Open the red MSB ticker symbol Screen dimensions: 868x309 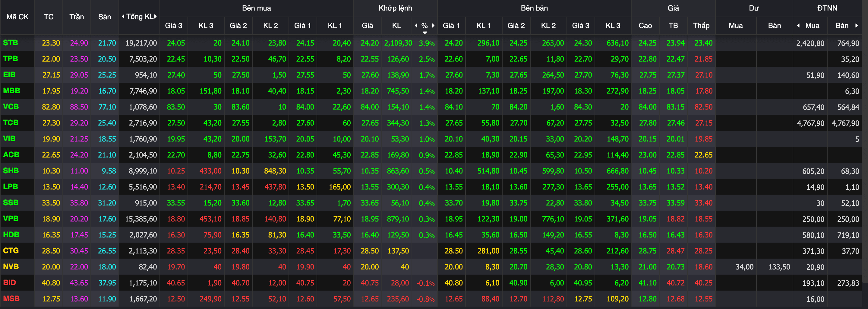(x=11, y=298)
